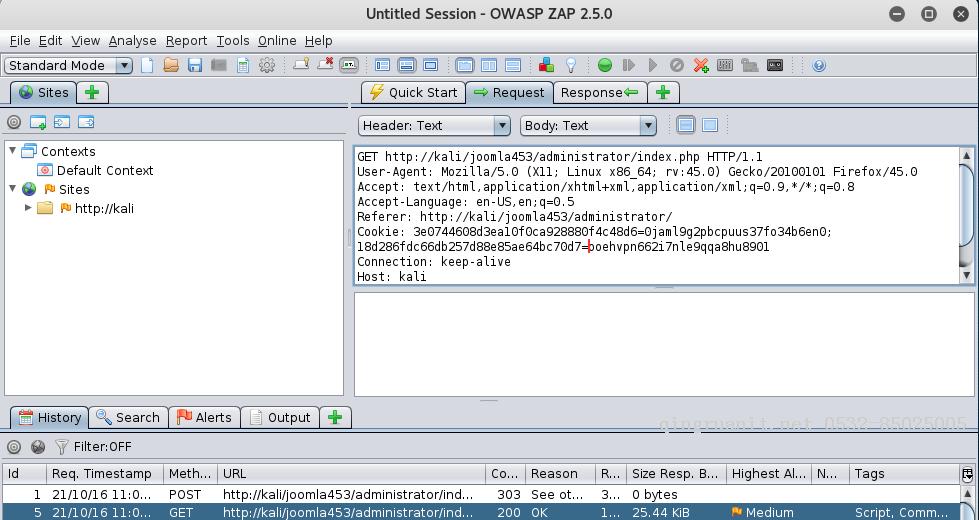
Task: Open the Manage Add-ons colored blocks icon
Action: click(546, 65)
